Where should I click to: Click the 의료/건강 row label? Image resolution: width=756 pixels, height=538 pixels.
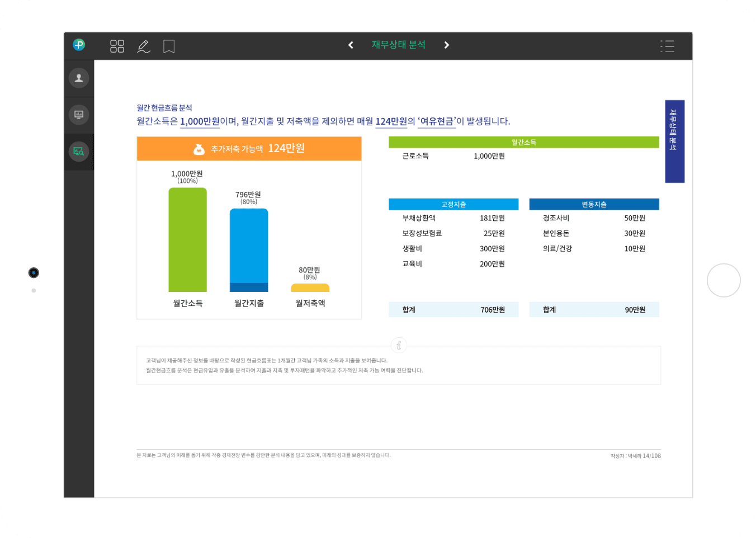(557, 248)
